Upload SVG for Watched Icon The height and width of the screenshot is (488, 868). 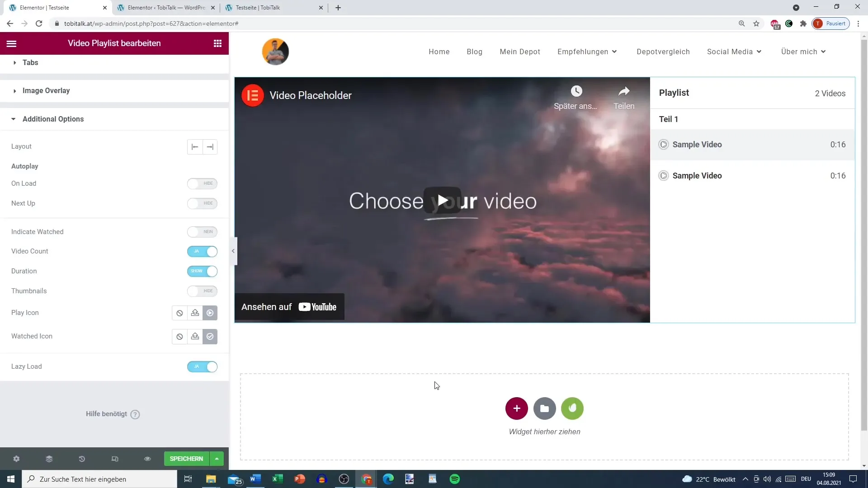(x=195, y=337)
